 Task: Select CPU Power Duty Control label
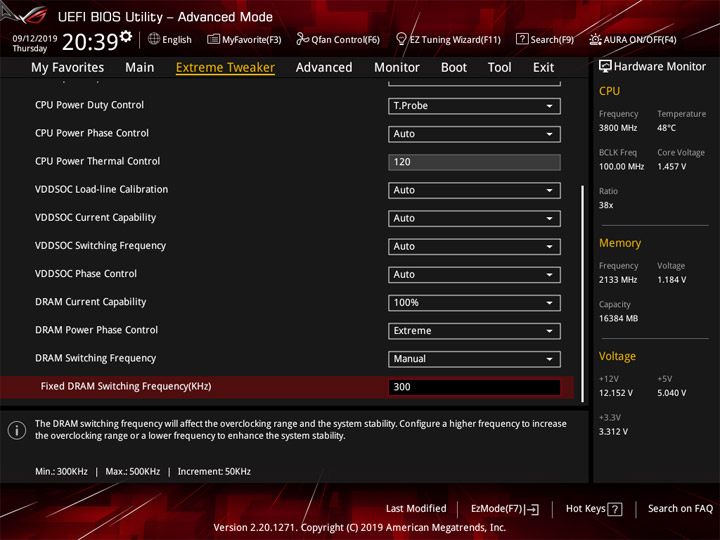(90, 105)
